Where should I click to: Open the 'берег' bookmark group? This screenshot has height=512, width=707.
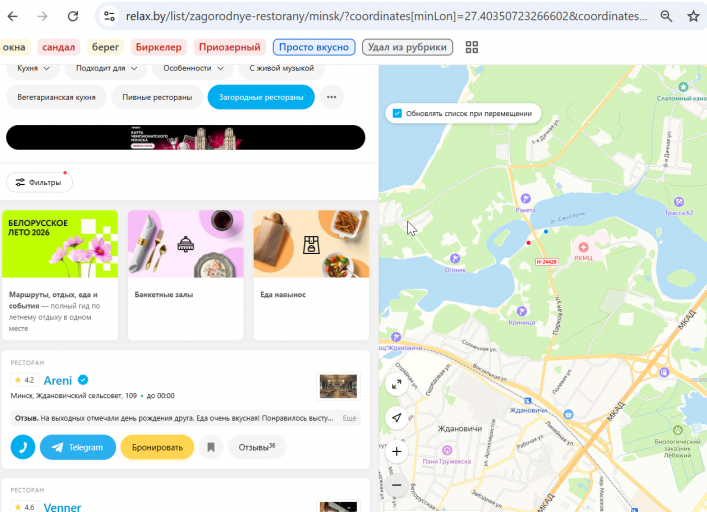click(x=105, y=47)
